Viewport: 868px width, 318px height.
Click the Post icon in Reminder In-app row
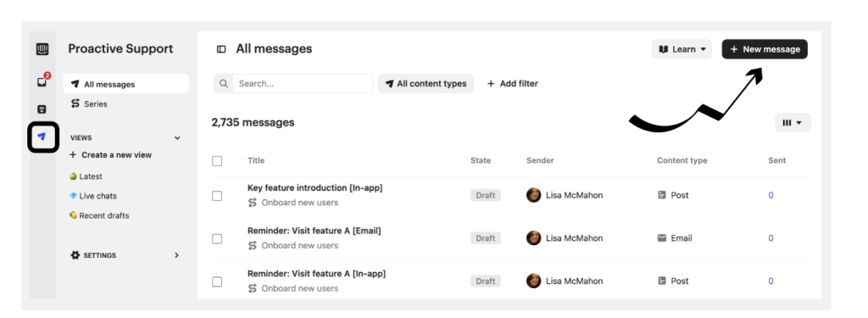coord(662,281)
